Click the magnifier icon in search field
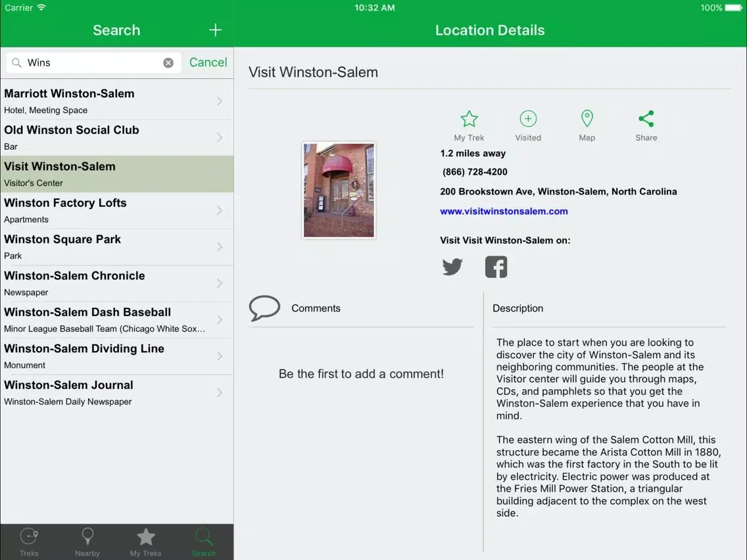 tap(16, 63)
